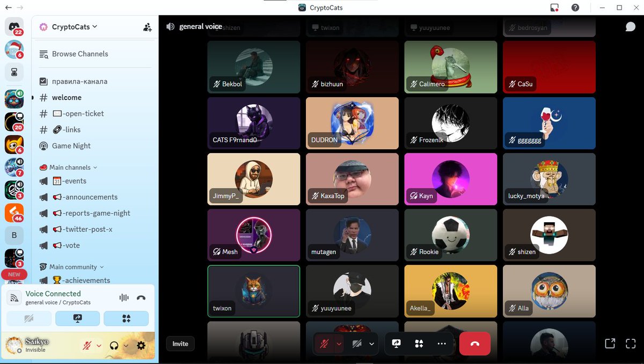644x364 pixels.
Task: Open the Help question mark icon
Action: (575, 8)
